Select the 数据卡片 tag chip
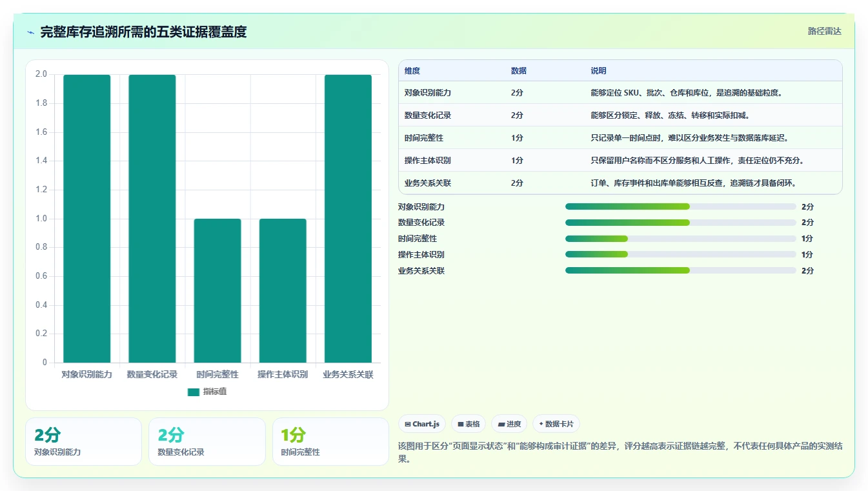This screenshot has height=491, width=868. [x=556, y=424]
